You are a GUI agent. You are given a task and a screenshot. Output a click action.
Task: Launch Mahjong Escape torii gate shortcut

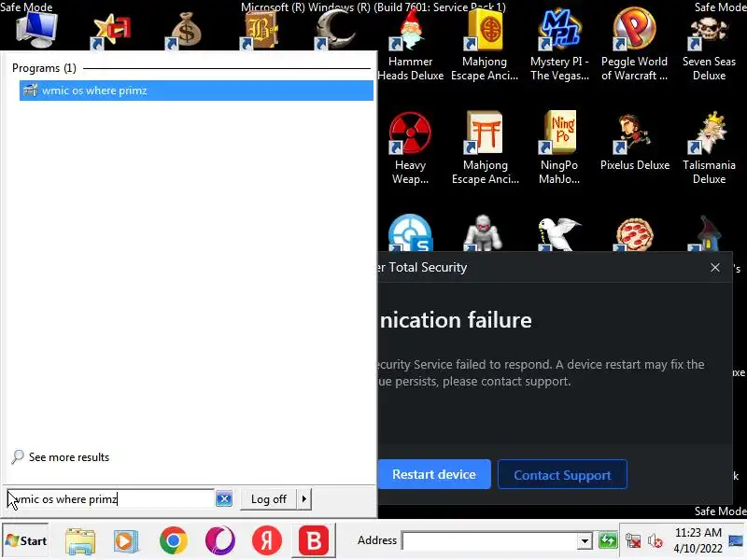[485, 147]
